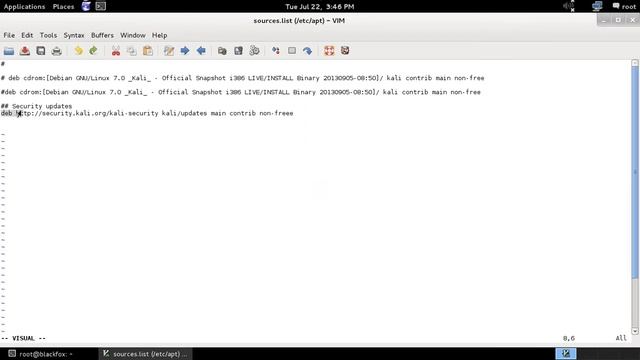The height and width of the screenshot is (360, 640).
Task: Click the load session toolbar icon
Action: pos(222,51)
